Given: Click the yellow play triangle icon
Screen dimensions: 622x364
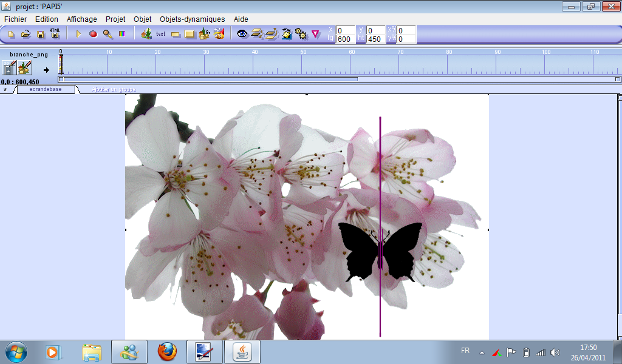Looking at the screenshot, I should 78,34.
